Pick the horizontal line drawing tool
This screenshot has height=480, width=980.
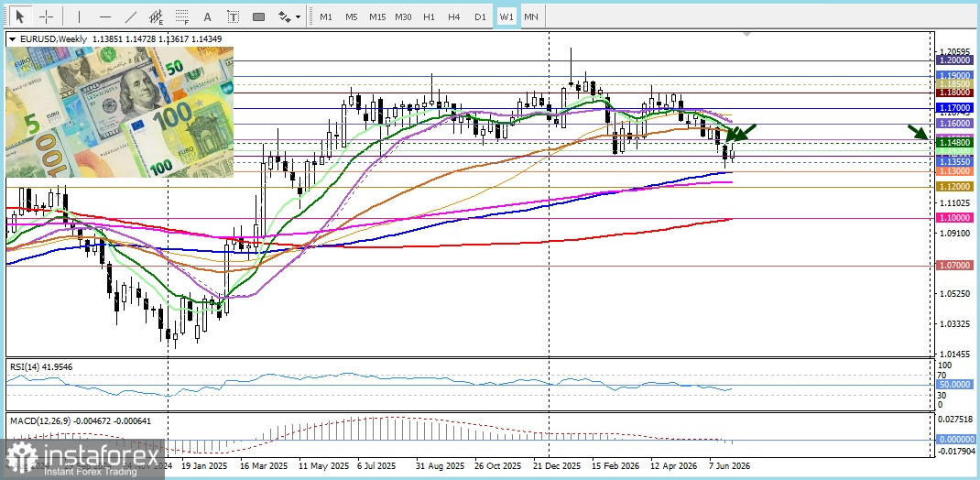click(x=105, y=16)
